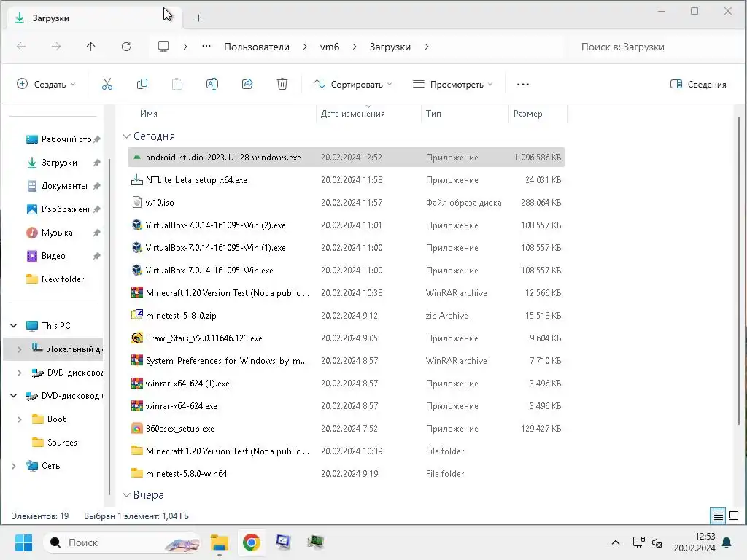Open New folder in sidebar
The width and height of the screenshot is (747, 560).
[x=57, y=279]
